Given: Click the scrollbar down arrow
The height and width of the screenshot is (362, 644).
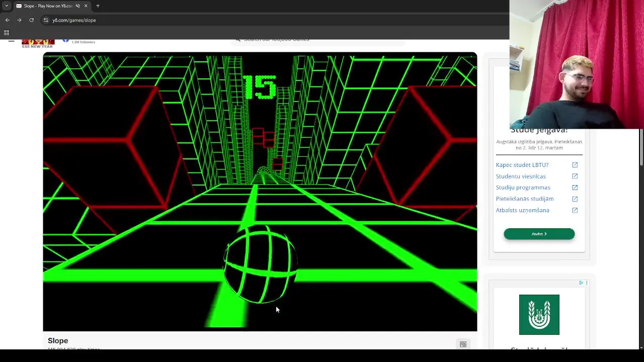Looking at the screenshot, I should click(x=641, y=347).
